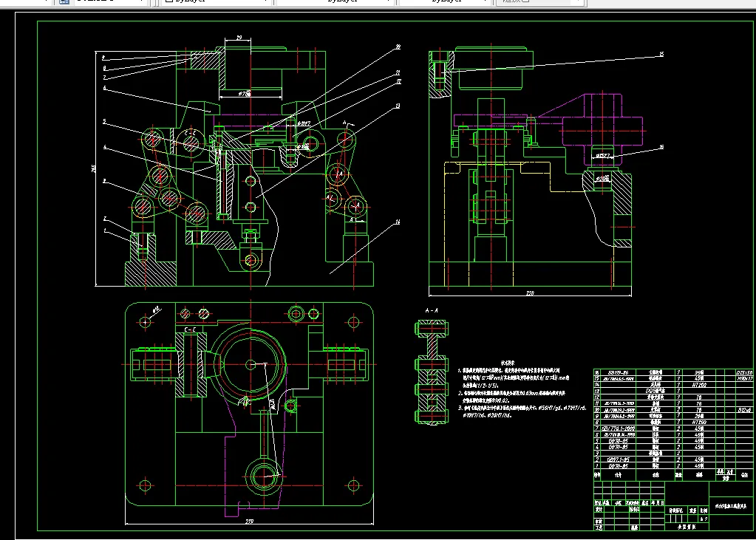
Task: Click the HT200 material cell in row 14
Action: (x=698, y=385)
